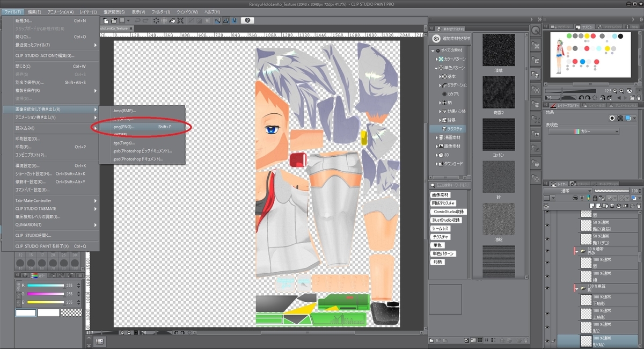Screen dimensions: 644x349
Task: Close the HoloLenKo_Texture canvas tab
Action: point(131,28)
